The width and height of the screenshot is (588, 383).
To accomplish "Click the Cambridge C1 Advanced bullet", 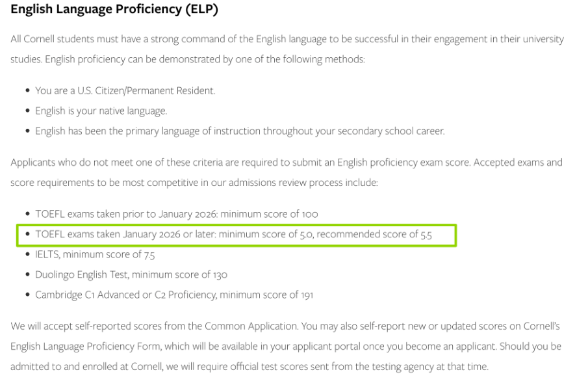I will (x=174, y=295).
